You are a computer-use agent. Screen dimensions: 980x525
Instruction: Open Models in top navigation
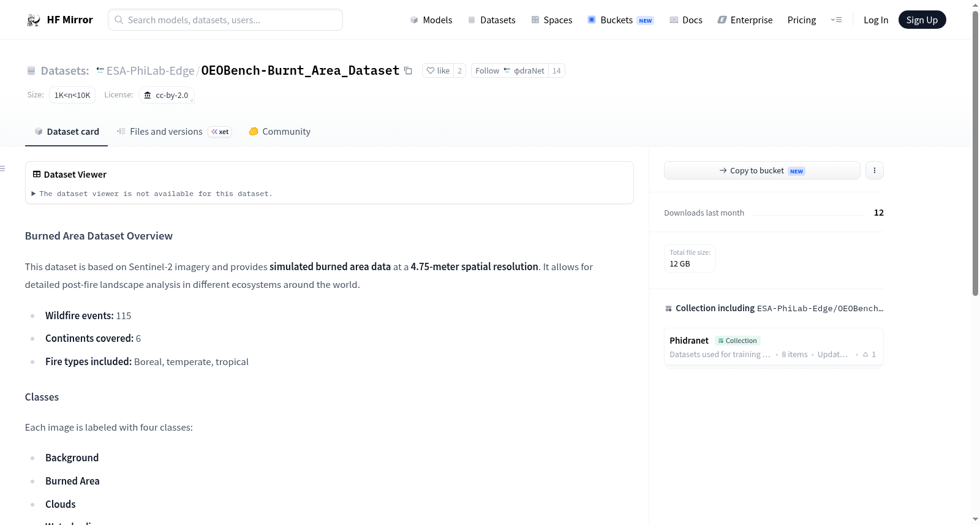pyautogui.click(x=431, y=20)
